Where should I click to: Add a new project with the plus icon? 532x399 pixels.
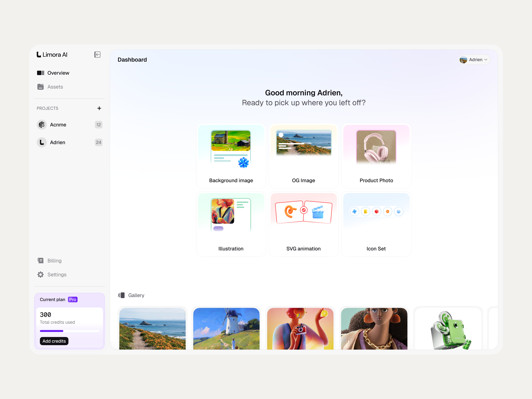(99, 108)
